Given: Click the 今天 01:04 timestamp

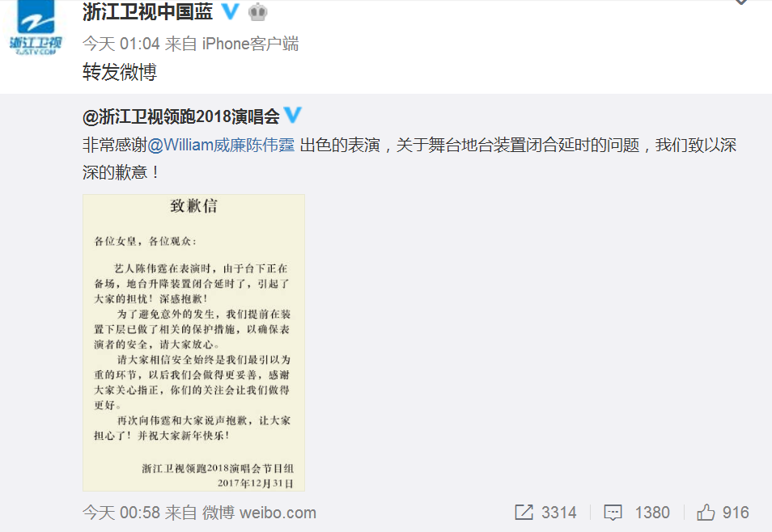Looking at the screenshot, I should tap(121, 44).
